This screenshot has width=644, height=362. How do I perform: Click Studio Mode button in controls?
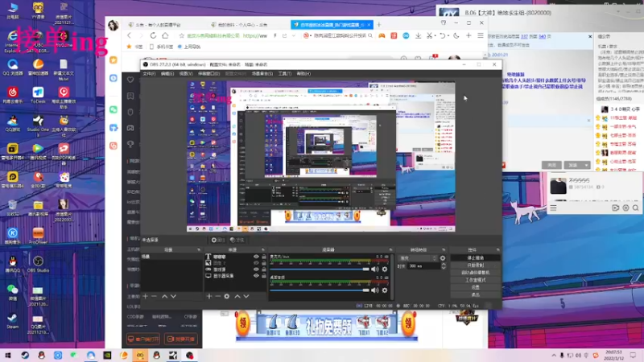point(475,280)
